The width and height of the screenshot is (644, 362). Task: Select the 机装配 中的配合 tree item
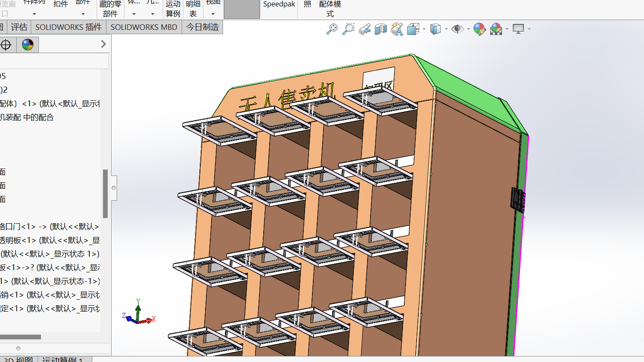coord(27,117)
